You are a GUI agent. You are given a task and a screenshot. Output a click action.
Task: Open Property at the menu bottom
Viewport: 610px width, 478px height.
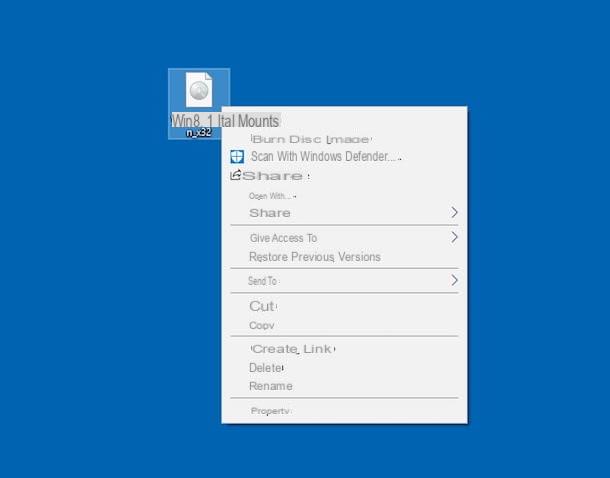270,411
